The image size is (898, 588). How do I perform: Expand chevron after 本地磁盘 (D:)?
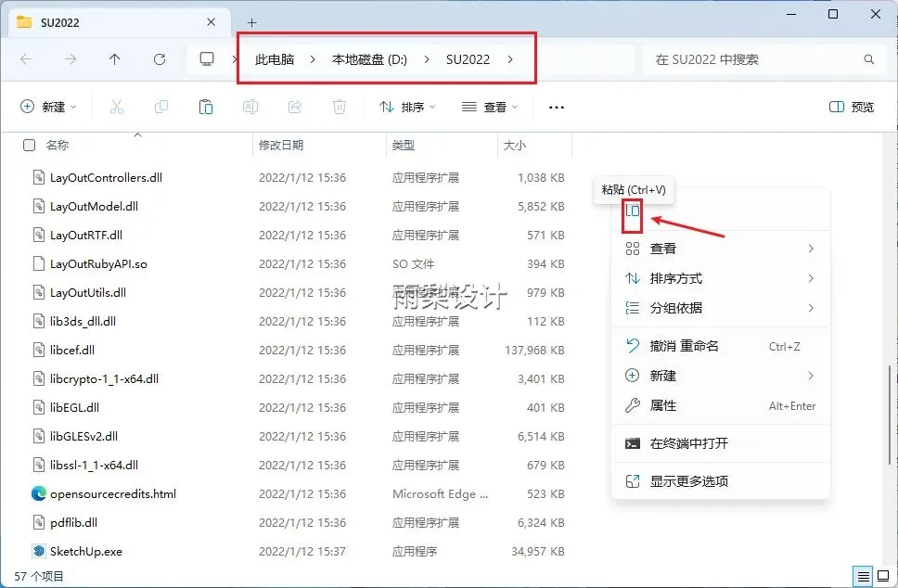click(x=427, y=59)
